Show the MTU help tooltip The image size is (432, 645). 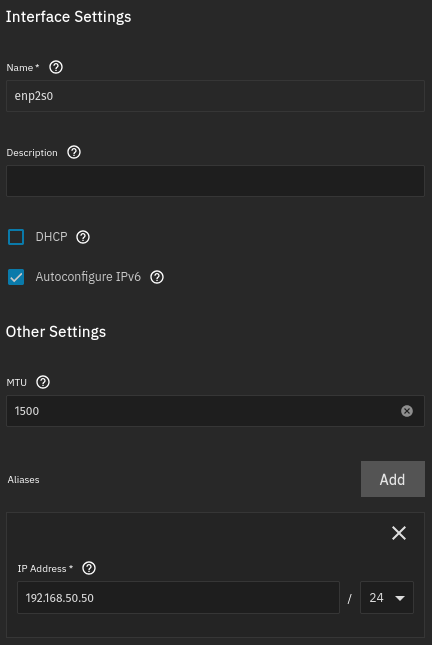click(43, 382)
